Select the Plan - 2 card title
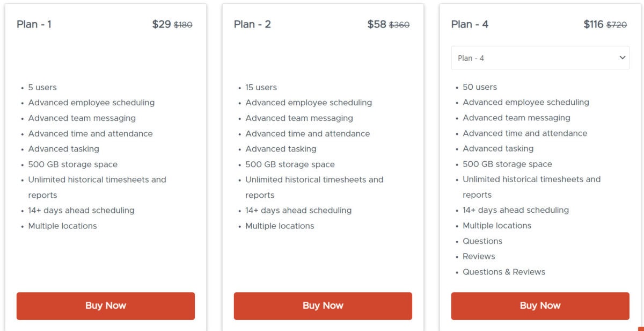This screenshot has height=331, width=644. coord(252,24)
